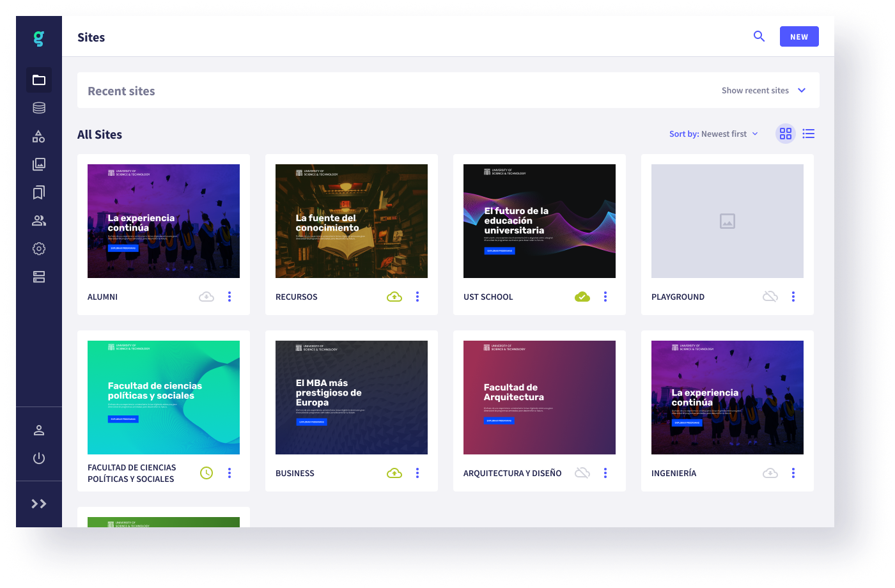Open the RECURSOS three-dot menu
The height and width of the screenshot is (588, 895).
click(417, 297)
